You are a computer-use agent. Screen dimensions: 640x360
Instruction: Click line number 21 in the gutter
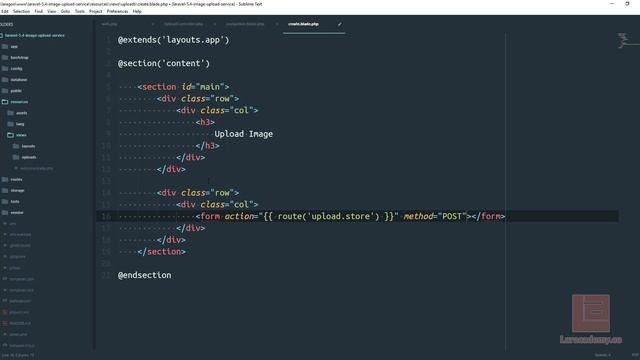click(x=106, y=275)
